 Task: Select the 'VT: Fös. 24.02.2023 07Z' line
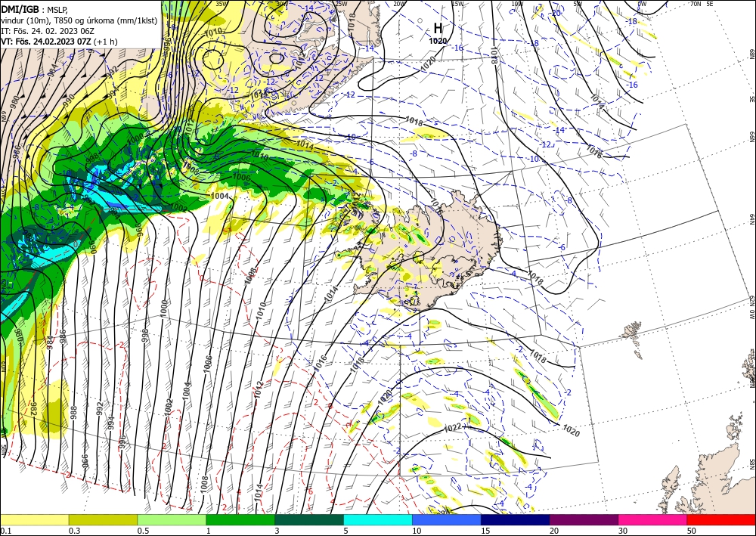tap(46, 42)
